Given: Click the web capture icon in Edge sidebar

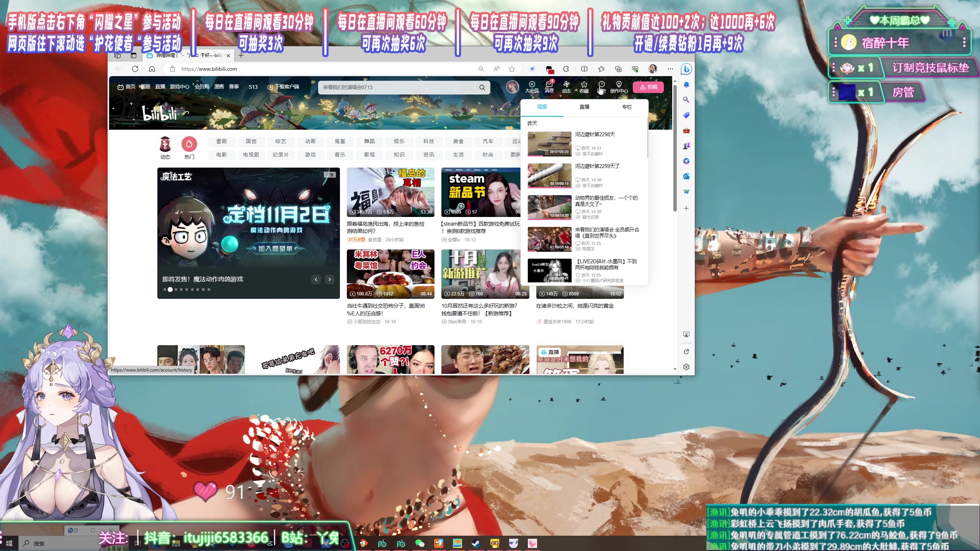Looking at the screenshot, I should click(686, 334).
